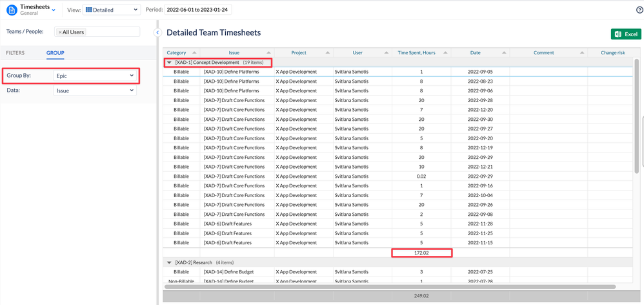Sort by Category column arrow
The height and width of the screenshot is (305, 644).
point(194,52)
